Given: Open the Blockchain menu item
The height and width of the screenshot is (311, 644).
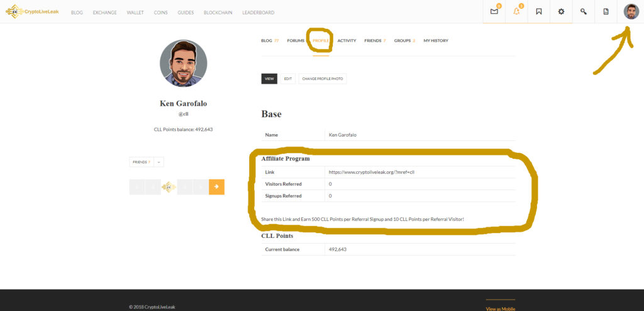Looking at the screenshot, I should coord(218,13).
